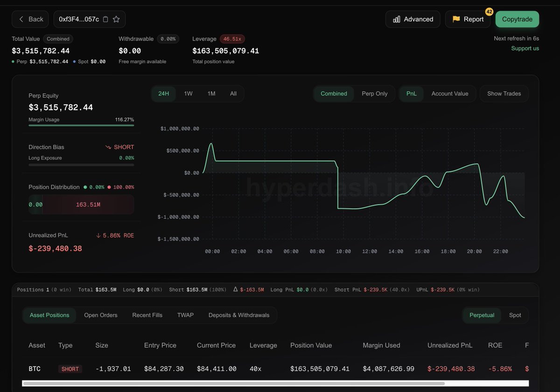Click the down arrow beside 5.86% ROE

coord(98,235)
